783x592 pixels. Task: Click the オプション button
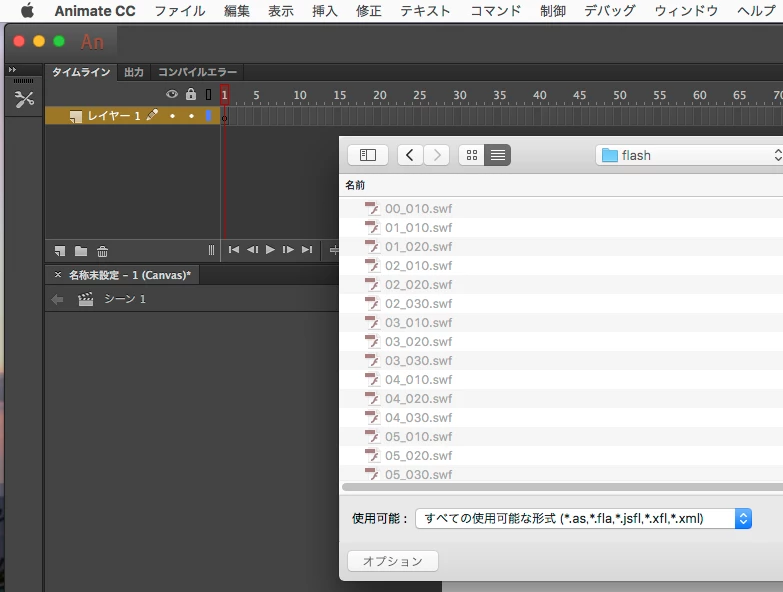(x=393, y=561)
